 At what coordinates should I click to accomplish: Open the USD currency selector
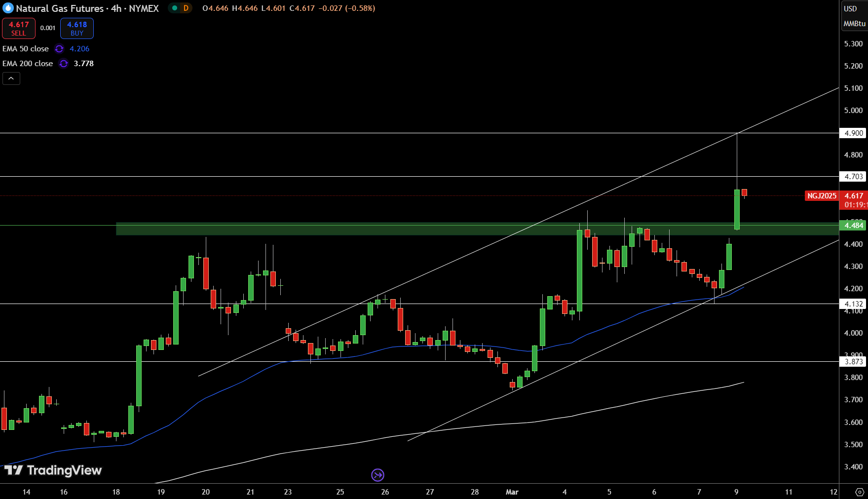coord(850,9)
